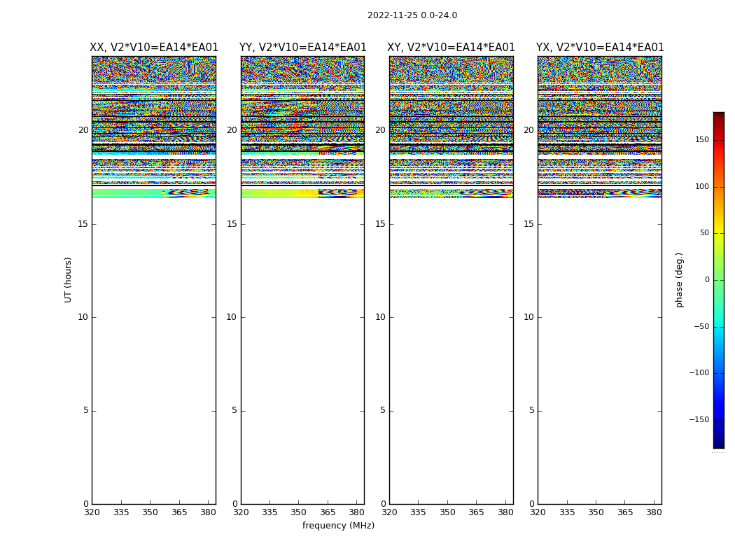Click the "frequency (MHz)" x-axis label
735x560 pixels.
338,525
